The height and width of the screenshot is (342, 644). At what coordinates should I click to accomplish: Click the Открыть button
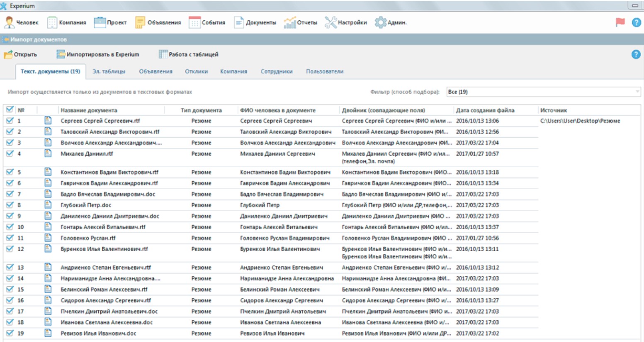[x=20, y=54]
